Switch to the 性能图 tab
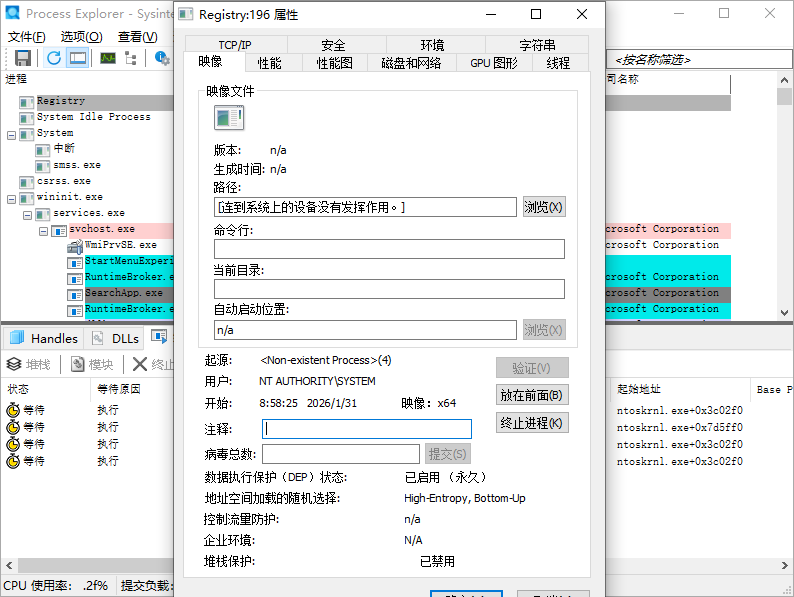Viewport: 794px width, 597px height. pos(335,63)
